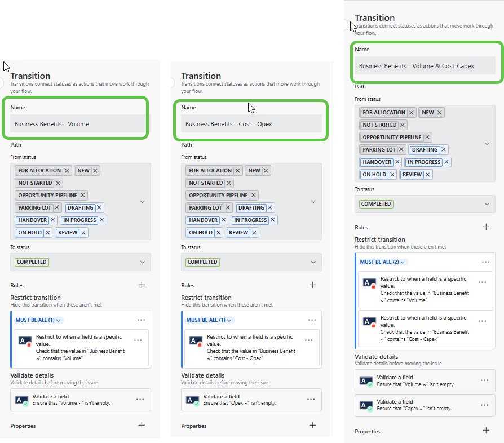504x443 pixels.
Task: Remove FOR ALLOCATION status in Business Benefits - Volume transition
Action: click(x=67, y=171)
